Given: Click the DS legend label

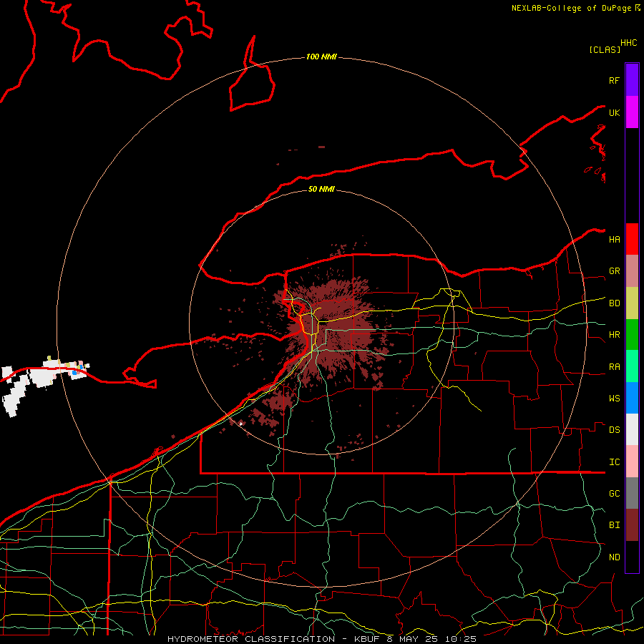Looking at the screenshot, I should (x=614, y=430).
